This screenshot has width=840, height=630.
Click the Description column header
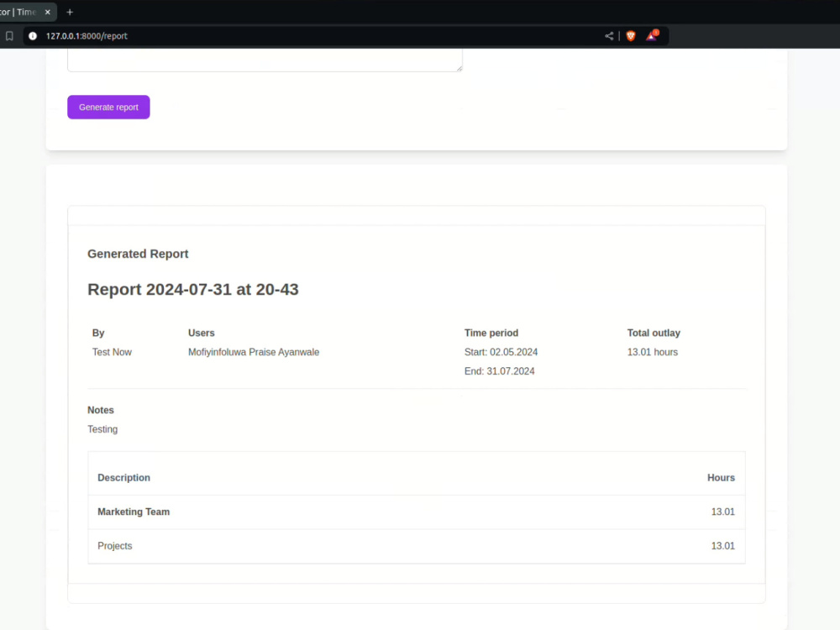(x=123, y=477)
